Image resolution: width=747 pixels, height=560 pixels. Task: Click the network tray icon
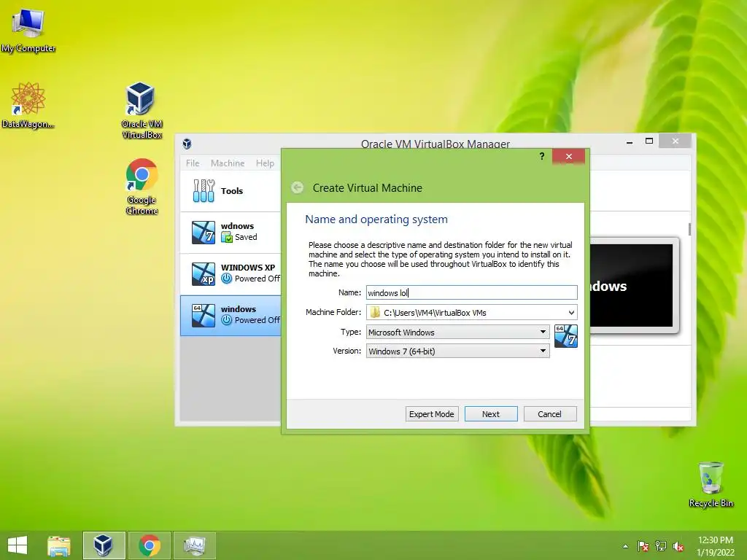(661, 546)
